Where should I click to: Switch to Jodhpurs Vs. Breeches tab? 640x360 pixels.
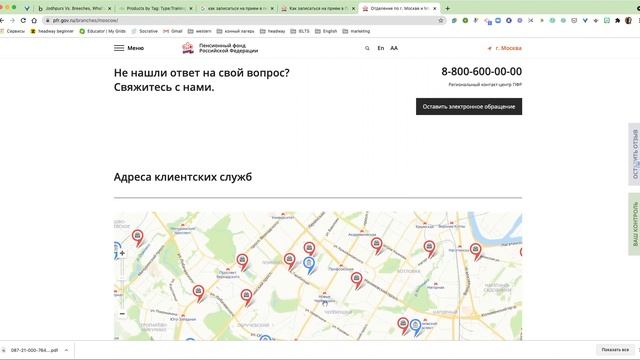click(x=73, y=8)
